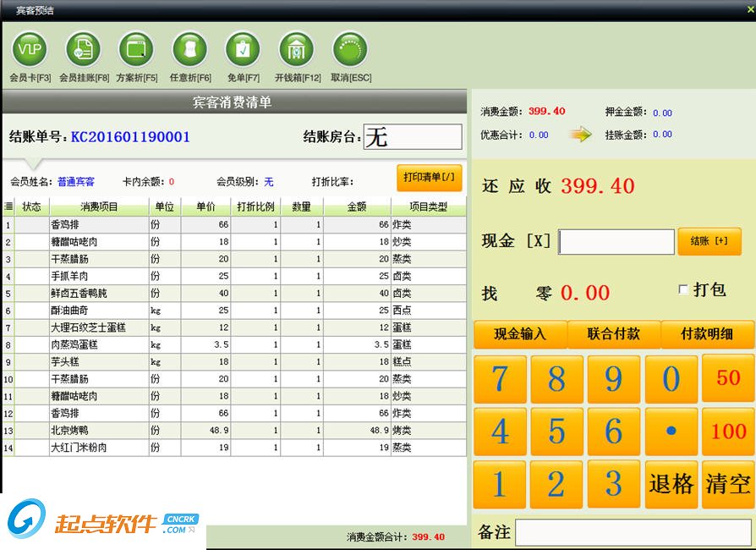Screen dimensions: 756x550
Task: Tap keypad digit 6
Action: [x=614, y=432]
